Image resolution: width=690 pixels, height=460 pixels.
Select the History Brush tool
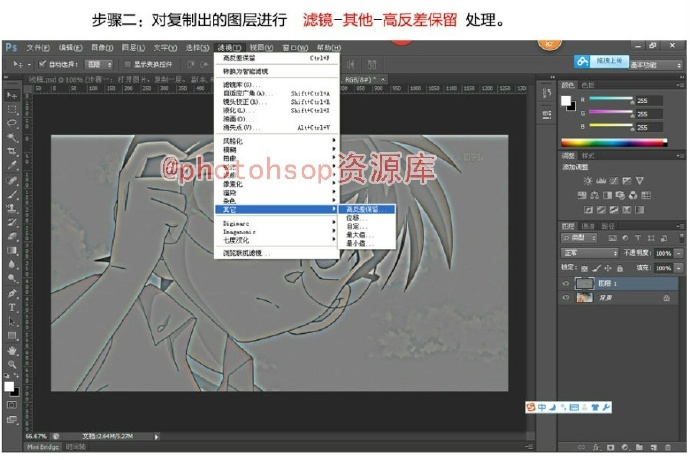pos(12,222)
